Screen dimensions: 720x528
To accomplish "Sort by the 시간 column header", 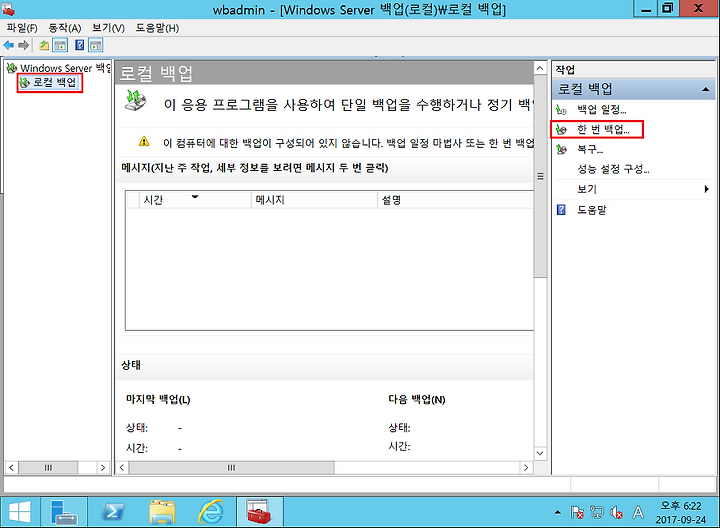I will point(196,200).
